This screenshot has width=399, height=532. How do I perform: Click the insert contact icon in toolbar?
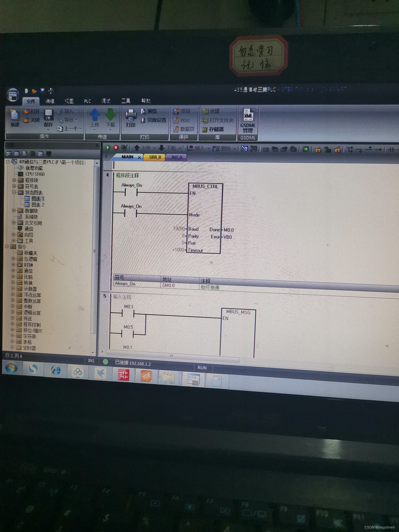click(x=391, y=150)
